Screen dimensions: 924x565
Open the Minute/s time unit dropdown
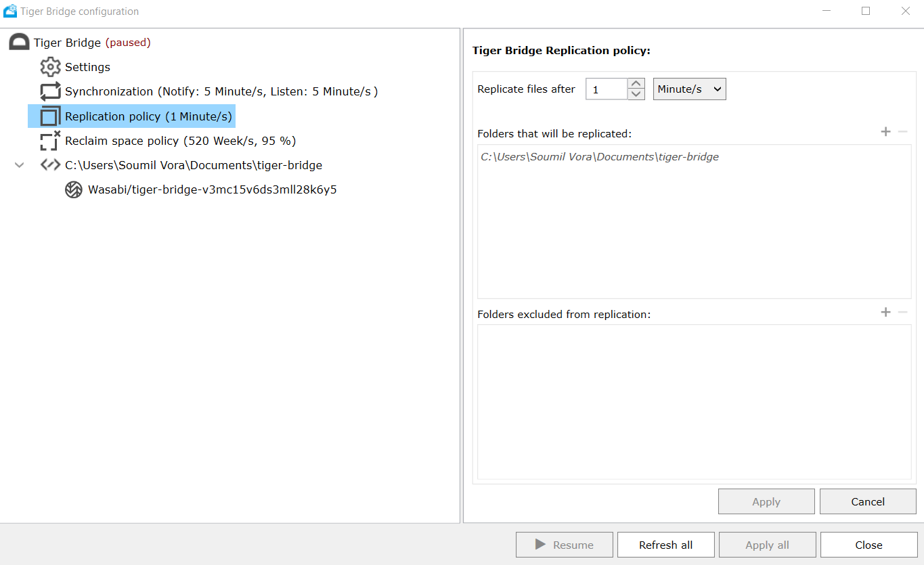(x=690, y=89)
